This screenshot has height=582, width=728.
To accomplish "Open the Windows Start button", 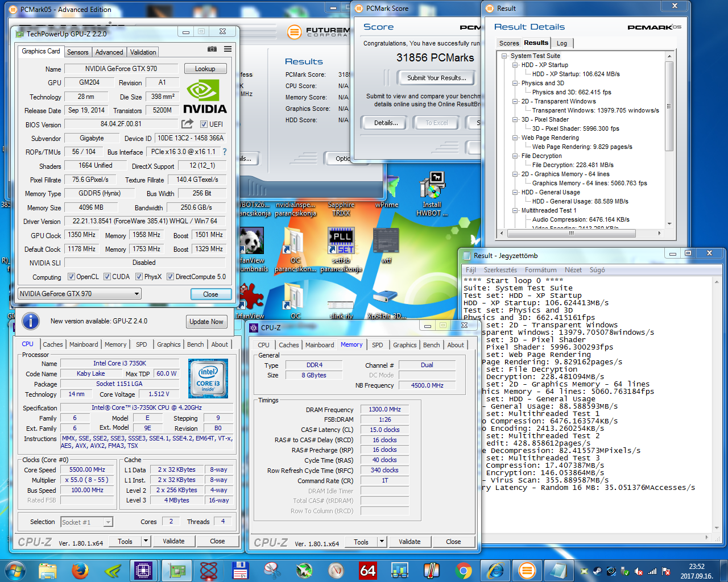I will (15, 570).
